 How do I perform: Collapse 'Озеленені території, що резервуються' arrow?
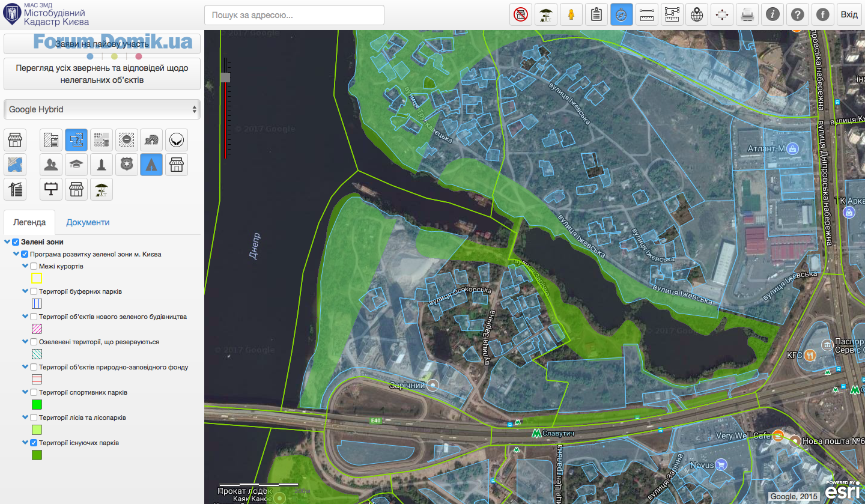25,342
